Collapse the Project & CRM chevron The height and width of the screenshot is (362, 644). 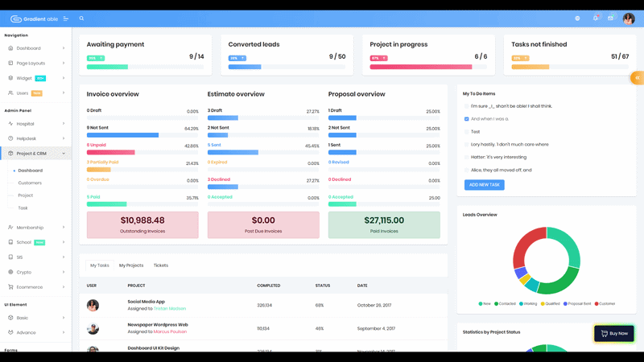pyautogui.click(x=64, y=154)
